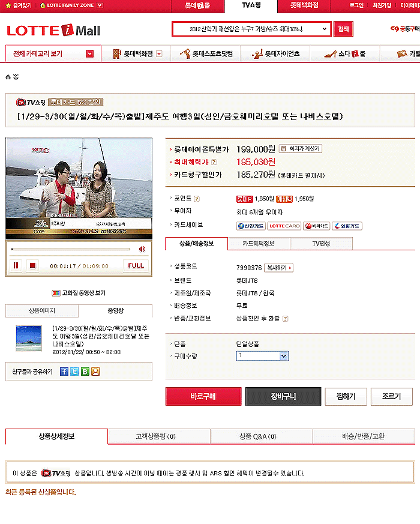Share on Twitter icon
The height and width of the screenshot is (524, 420).
(74, 372)
